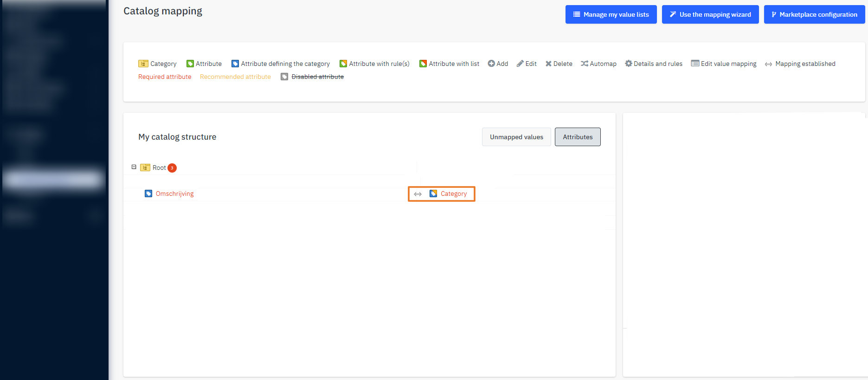The height and width of the screenshot is (380, 868).
Task: Collapse the Root tree node
Action: [x=134, y=167]
